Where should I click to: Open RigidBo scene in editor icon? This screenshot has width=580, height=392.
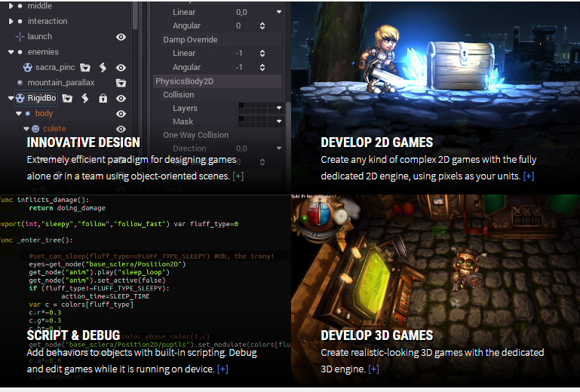(67, 98)
